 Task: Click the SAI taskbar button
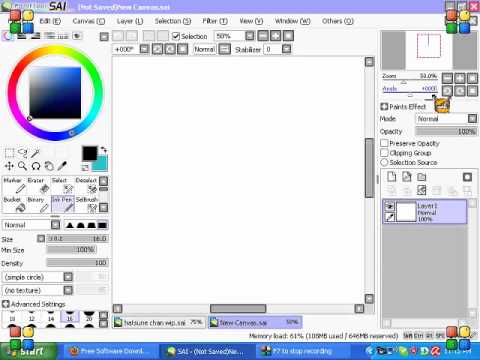[206, 351]
